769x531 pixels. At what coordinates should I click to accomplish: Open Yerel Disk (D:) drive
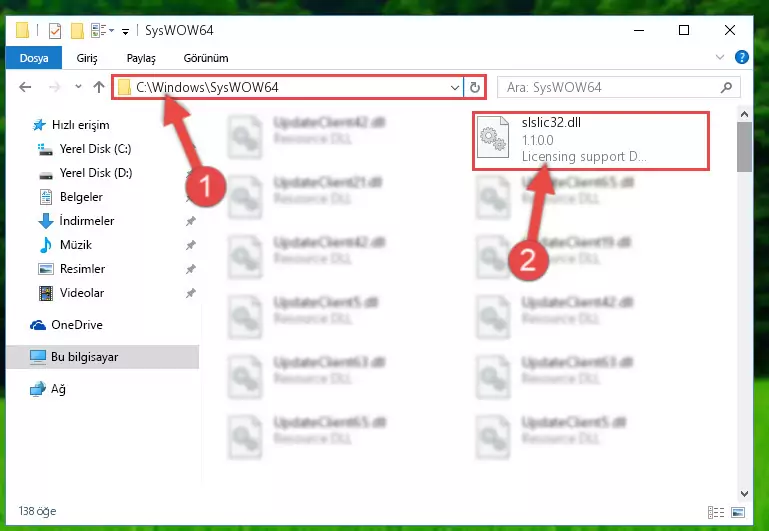click(85, 173)
